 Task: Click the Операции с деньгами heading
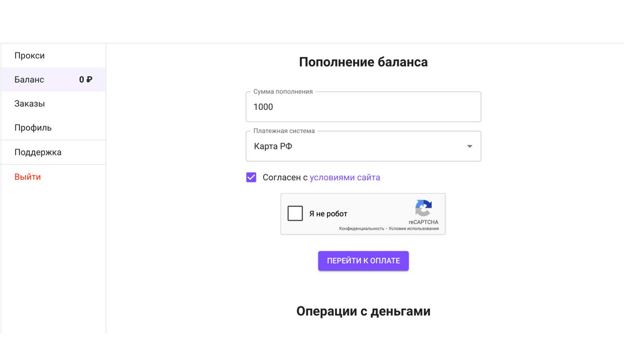pos(363,311)
